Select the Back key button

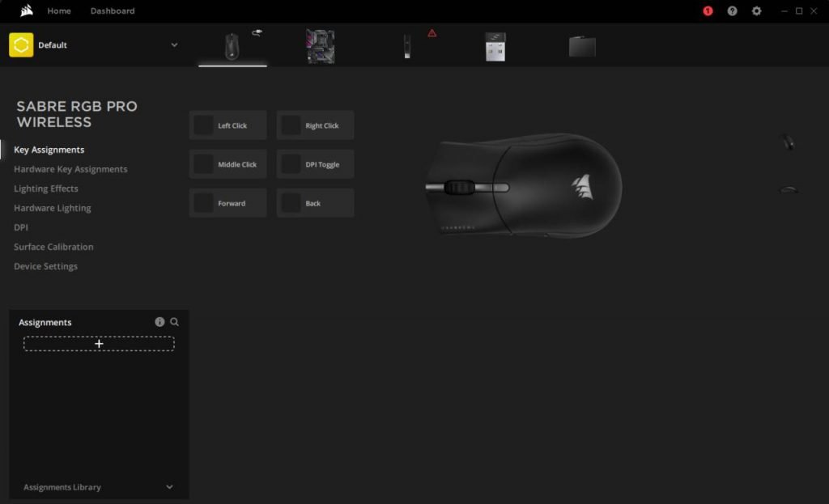(315, 203)
